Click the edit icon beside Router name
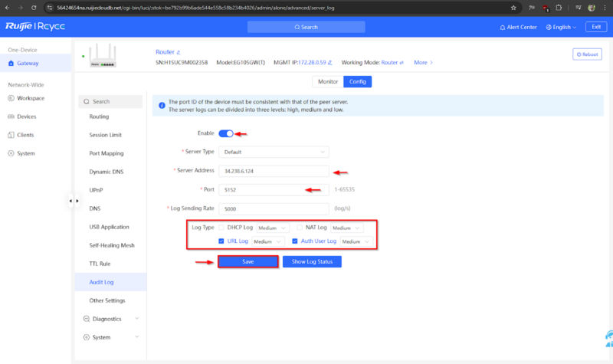613x364 pixels. point(179,52)
